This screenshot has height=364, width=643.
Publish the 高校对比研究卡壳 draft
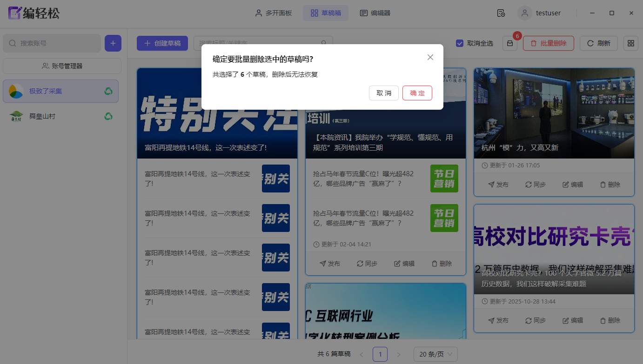pyautogui.click(x=498, y=320)
